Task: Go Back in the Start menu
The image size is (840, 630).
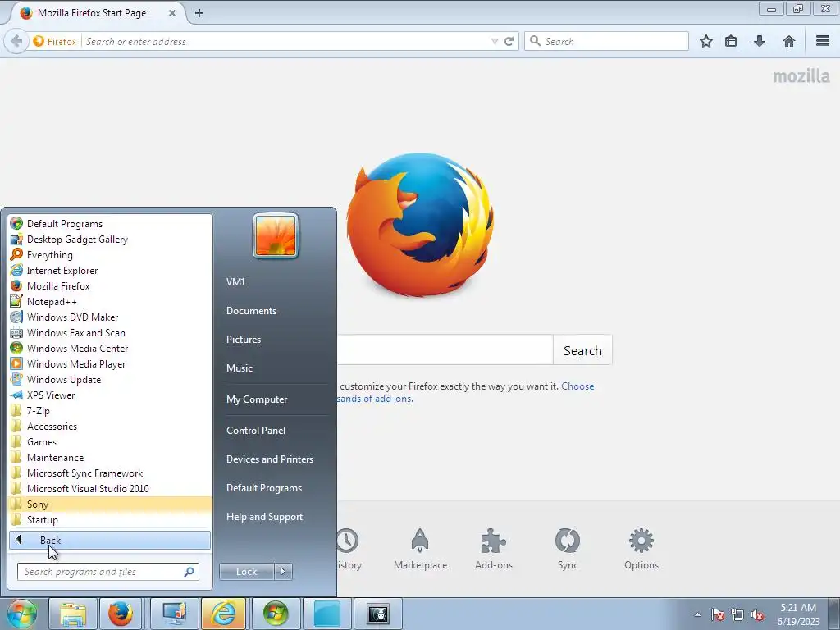Action: 110,540
